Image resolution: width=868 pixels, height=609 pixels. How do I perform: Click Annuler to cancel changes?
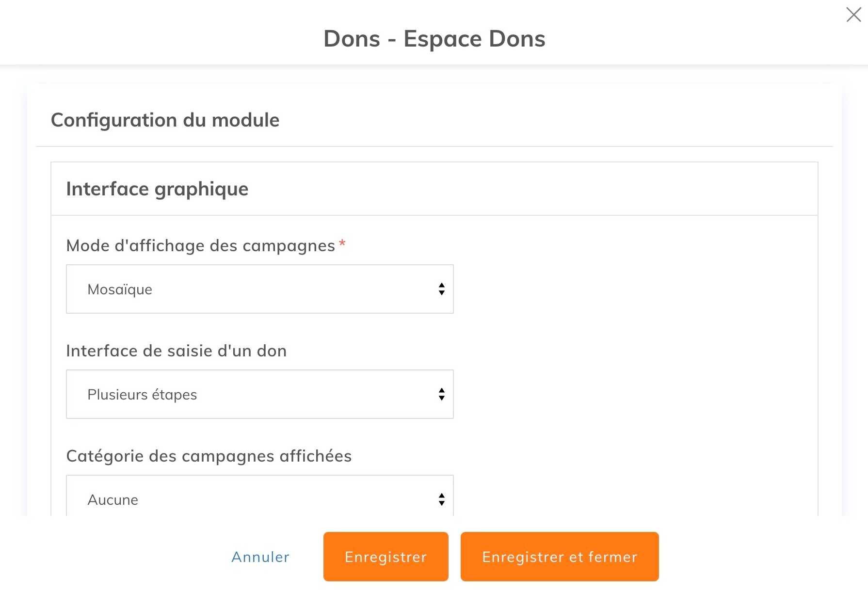(260, 557)
